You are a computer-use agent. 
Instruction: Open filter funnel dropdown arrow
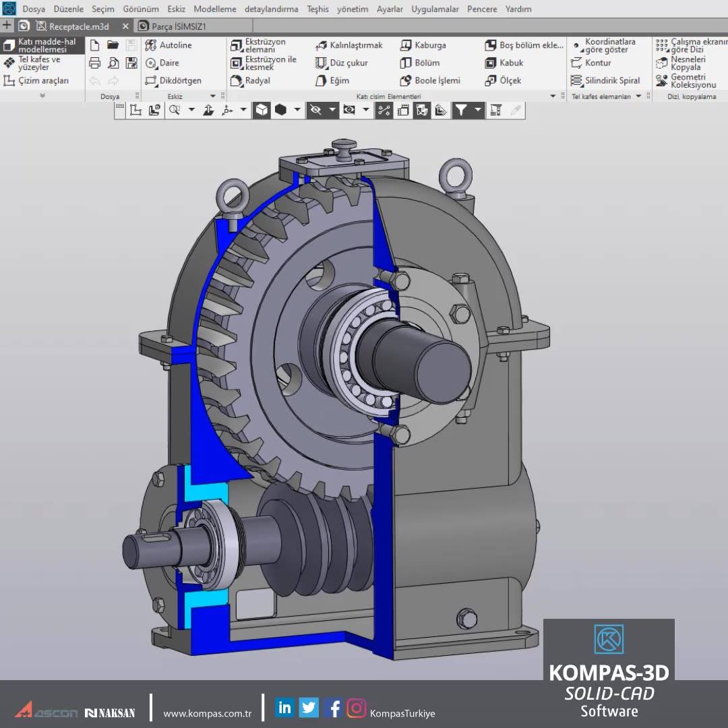478,110
